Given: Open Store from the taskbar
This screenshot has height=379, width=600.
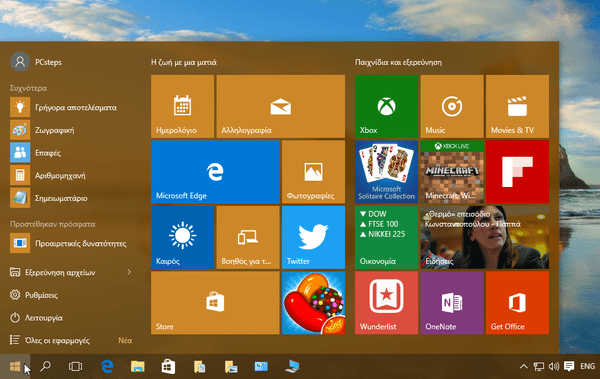Looking at the screenshot, I should click(x=168, y=366).
